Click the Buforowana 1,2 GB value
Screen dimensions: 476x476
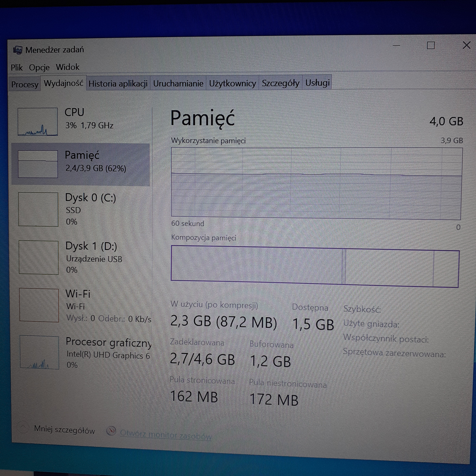pyautogui.click(x=271, y=361)
